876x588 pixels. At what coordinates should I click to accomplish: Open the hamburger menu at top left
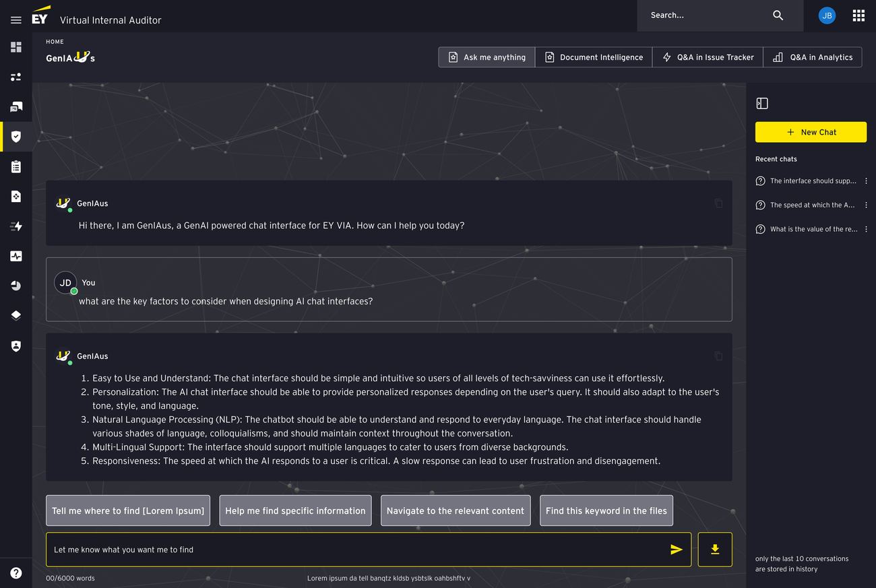click(16, 20)
